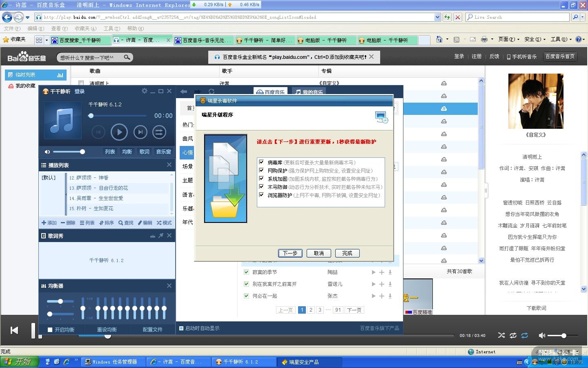588x368 pixels.
Task: Go to previous track in 千千静听
Action: (x=98, y=132)
